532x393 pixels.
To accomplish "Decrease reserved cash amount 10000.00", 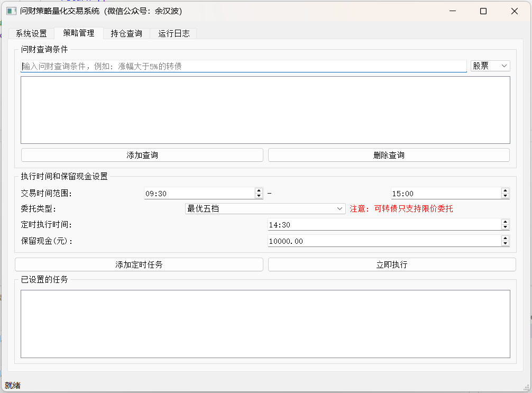I will tap(505, 243).
